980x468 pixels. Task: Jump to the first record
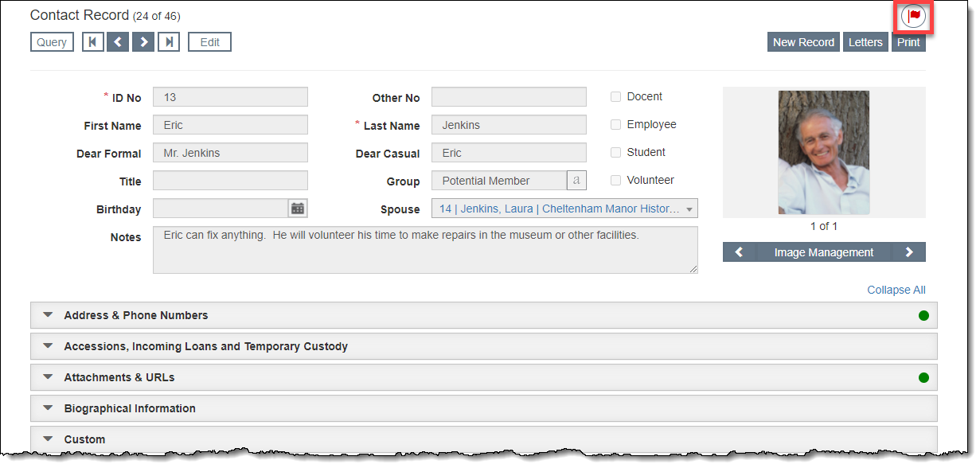point(93,42)
